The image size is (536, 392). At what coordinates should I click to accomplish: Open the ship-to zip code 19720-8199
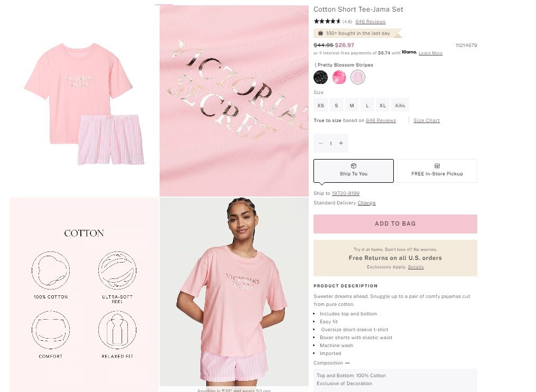tap(345, 193)
